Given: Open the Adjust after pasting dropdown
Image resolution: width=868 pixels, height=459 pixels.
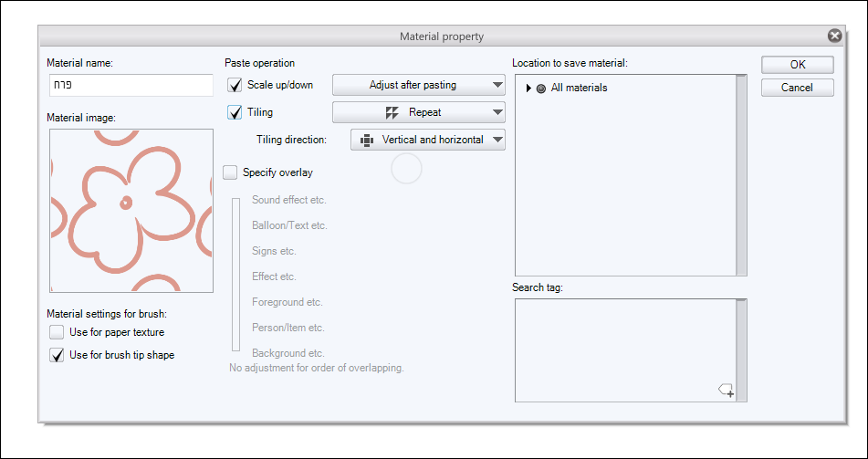Looking at the screenshot, I should (x=418, y=86).
